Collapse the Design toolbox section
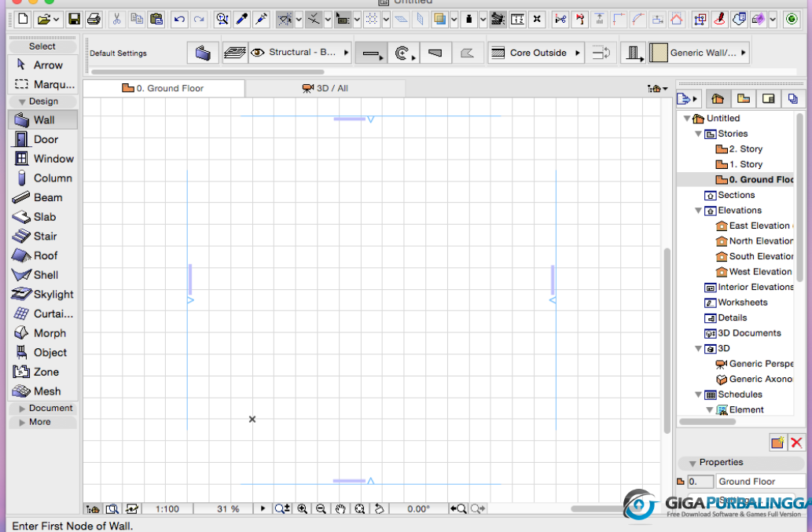This screenshot has width=812, height=532. [43, 101]
